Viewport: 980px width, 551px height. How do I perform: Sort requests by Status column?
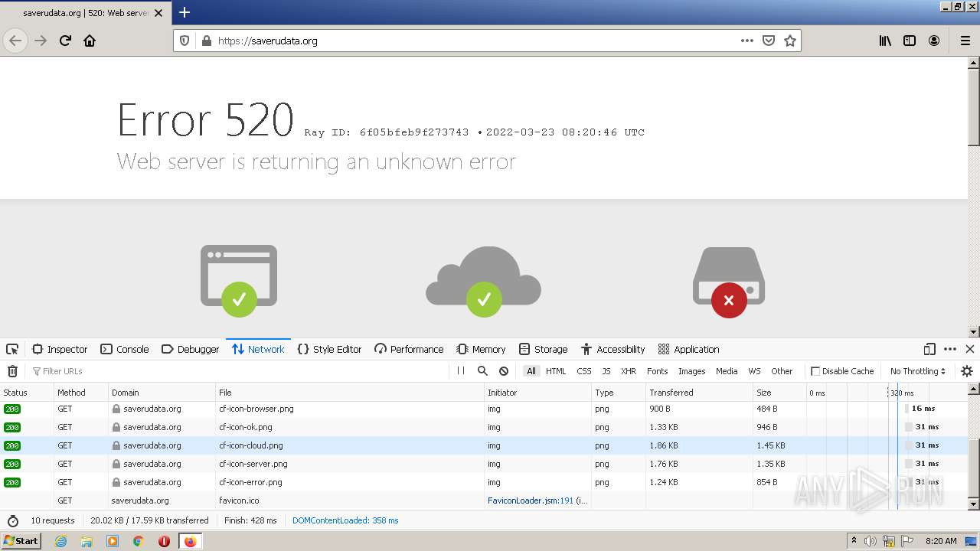click(x=27, y=393)
